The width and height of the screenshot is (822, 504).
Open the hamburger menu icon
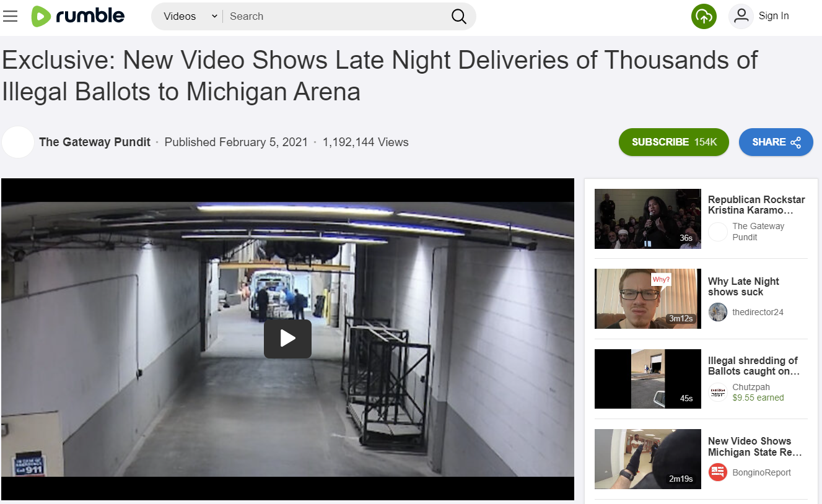(10, 16)
